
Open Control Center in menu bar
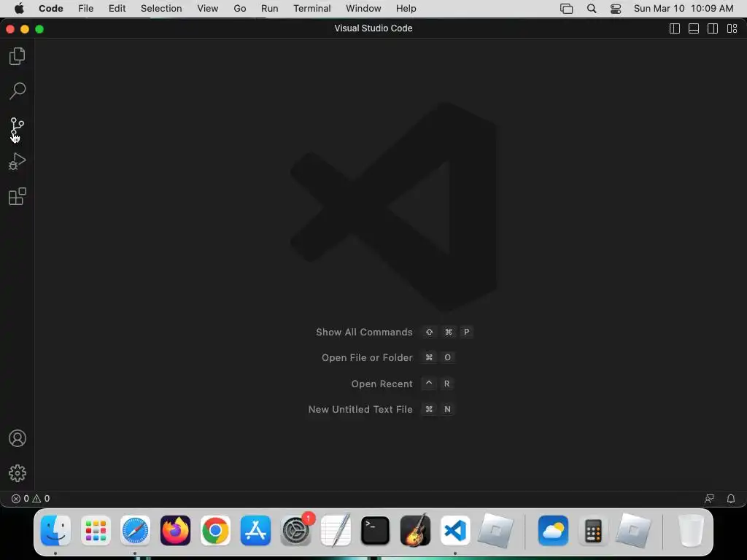pos(616,9)
